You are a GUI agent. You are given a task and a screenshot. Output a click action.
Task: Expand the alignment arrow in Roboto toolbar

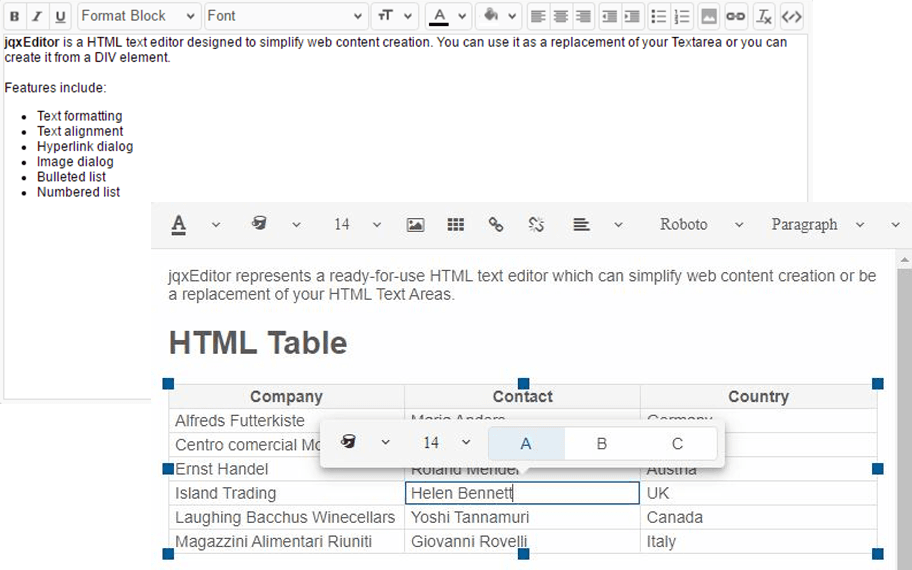618,225
